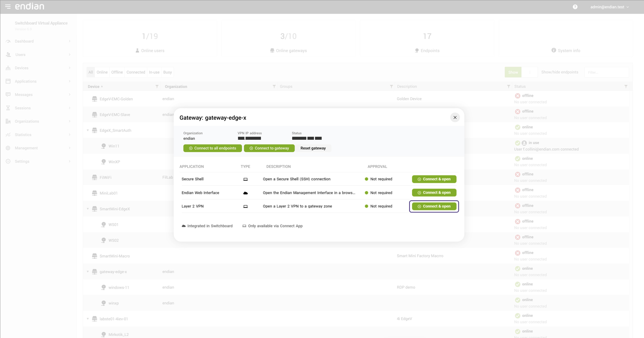Click Connect to gateway button

tap(269, 148)
